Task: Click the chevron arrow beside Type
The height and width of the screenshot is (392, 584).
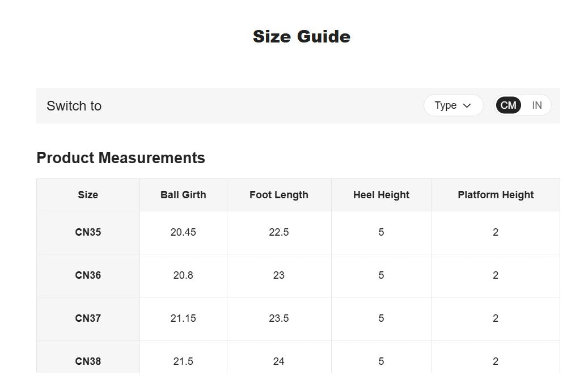Action: click(467, 106)
